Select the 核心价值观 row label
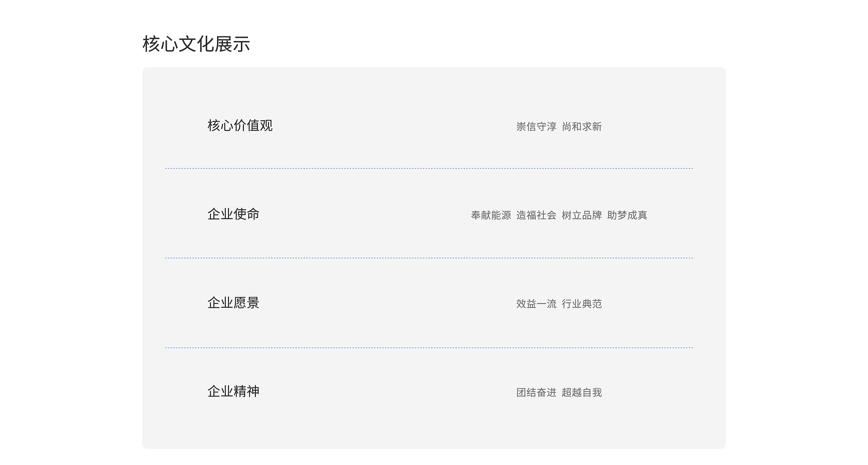868x465 pixels. (x=240, y=126)
